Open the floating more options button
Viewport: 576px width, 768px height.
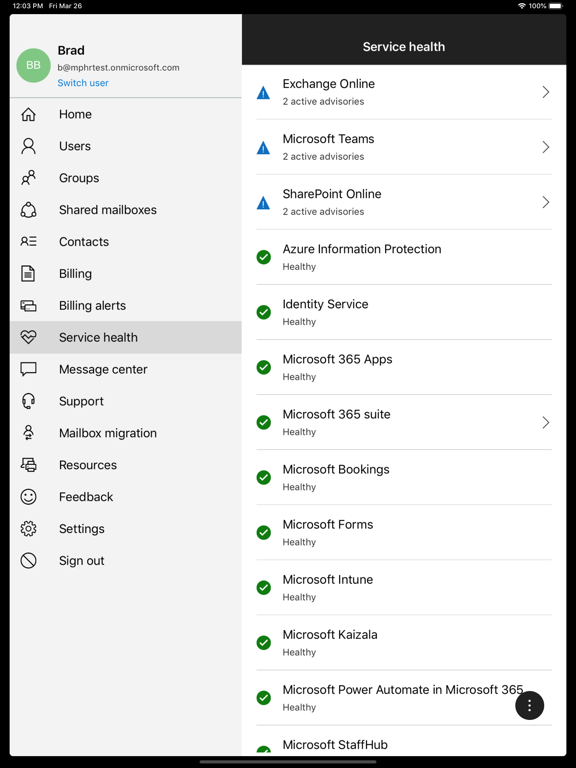coord(529,706)
